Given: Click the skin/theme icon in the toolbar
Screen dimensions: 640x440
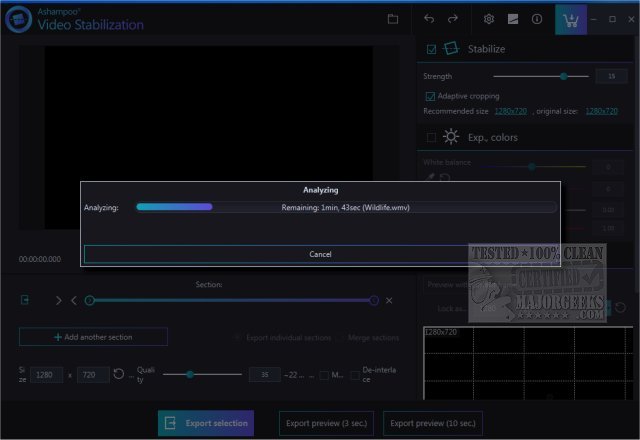Looking at the screenshot, I should coord(513,19).
